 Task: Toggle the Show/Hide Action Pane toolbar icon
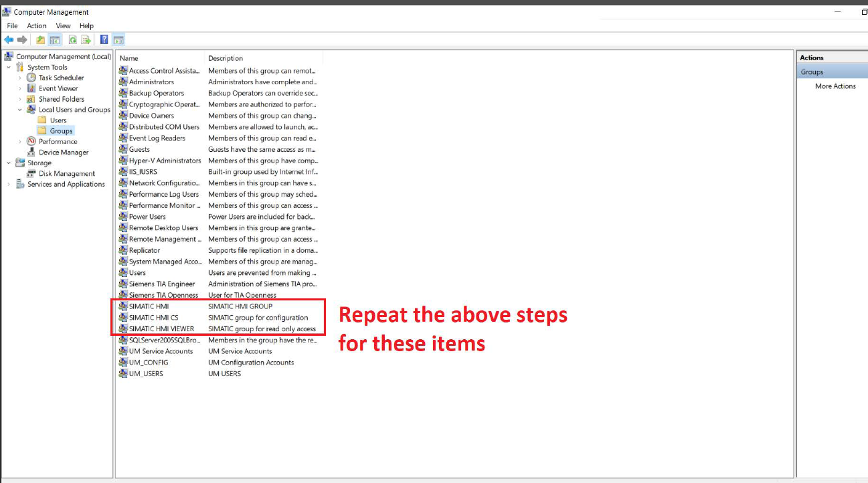(118, 40)
